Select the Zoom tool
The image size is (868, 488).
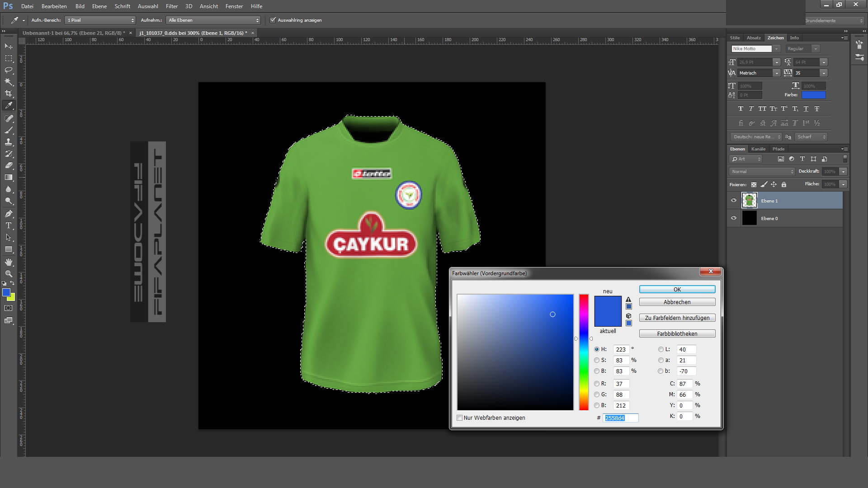point(9,274)
